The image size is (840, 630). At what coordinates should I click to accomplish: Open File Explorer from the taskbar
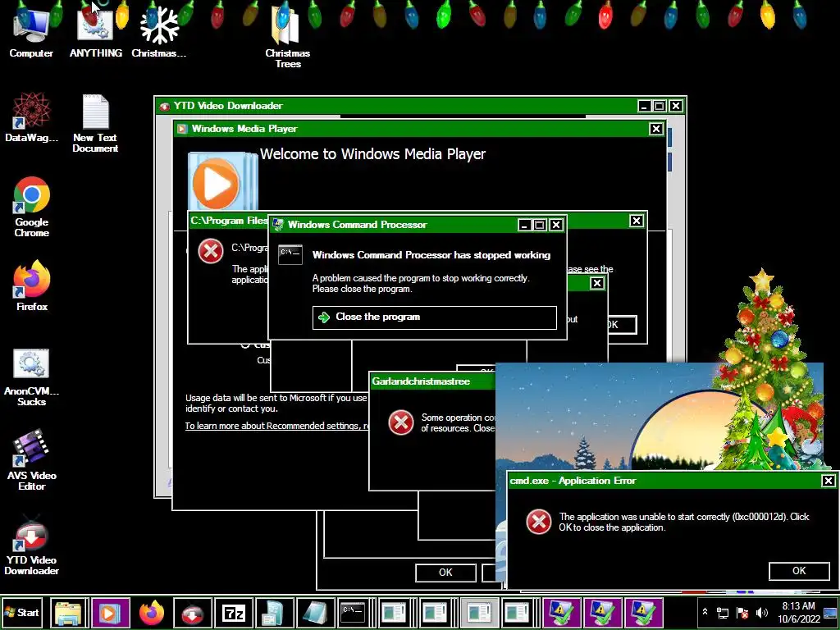(x=69, y=612)
